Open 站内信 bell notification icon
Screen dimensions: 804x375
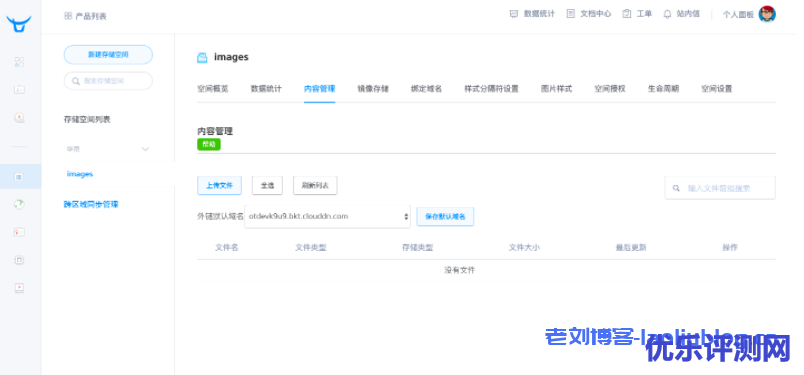(667, 14)
